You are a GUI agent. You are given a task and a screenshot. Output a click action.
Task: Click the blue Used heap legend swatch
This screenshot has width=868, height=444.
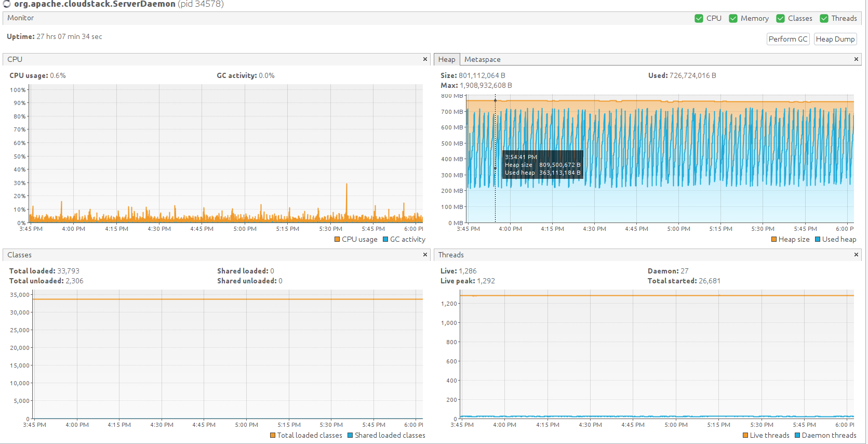(818, 239)
